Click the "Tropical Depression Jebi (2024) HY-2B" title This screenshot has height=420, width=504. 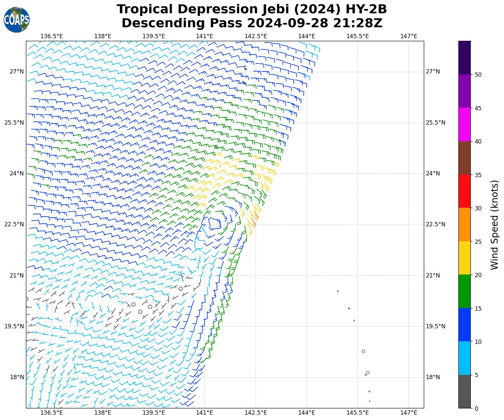[x=252, y=9]
